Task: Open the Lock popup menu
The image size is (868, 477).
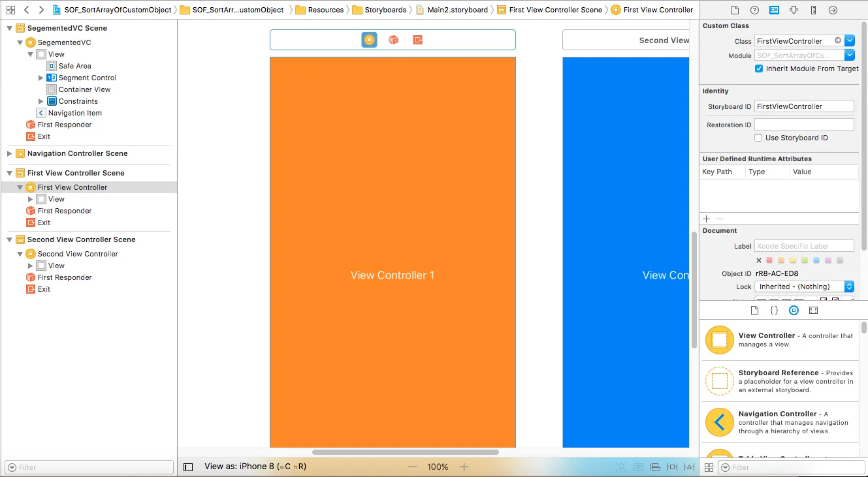Action: coord(804,286)
